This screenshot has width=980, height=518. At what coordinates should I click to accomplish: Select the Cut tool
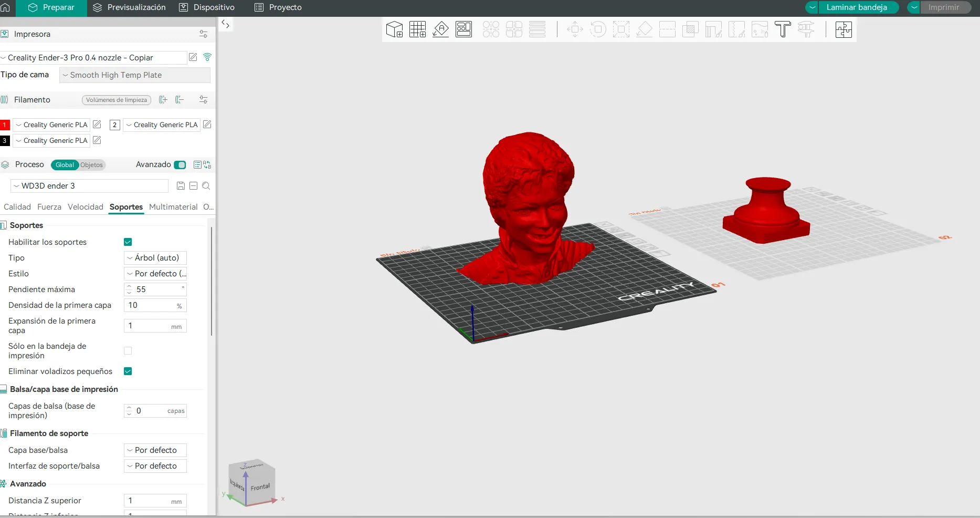pos(667,29)
